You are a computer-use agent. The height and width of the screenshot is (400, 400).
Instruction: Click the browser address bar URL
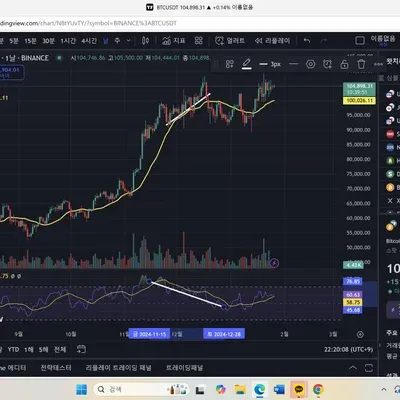(x=88, y=23)
